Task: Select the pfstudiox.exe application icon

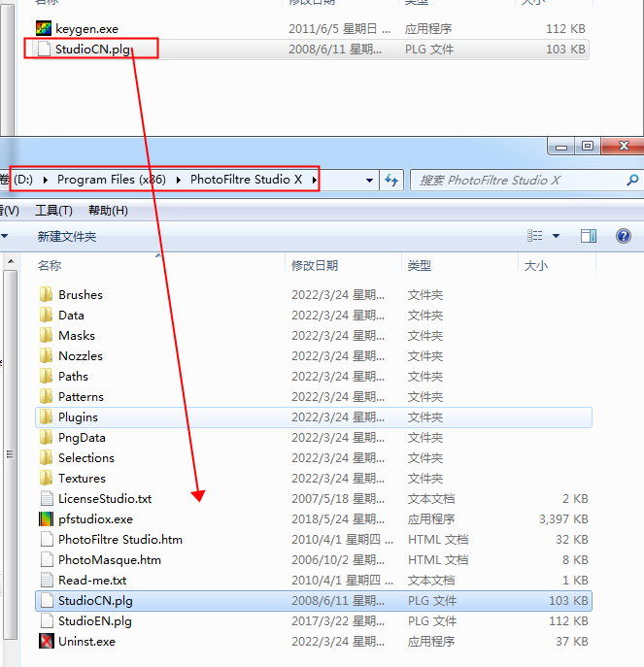Action: tap(46, 519)
